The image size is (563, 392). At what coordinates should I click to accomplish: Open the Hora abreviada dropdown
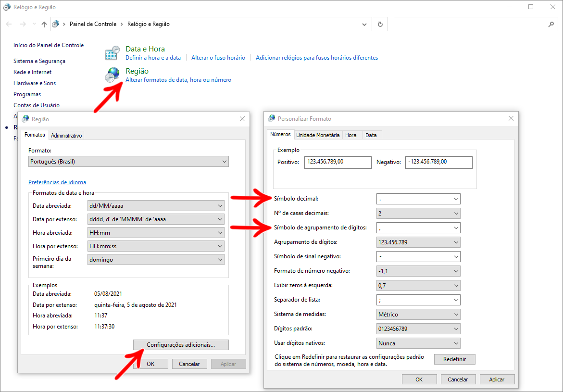[156, 233]
